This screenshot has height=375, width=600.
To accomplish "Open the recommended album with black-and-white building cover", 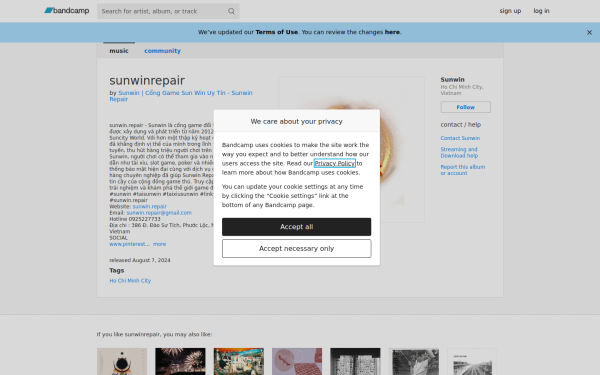I will (x=355, y=362).
